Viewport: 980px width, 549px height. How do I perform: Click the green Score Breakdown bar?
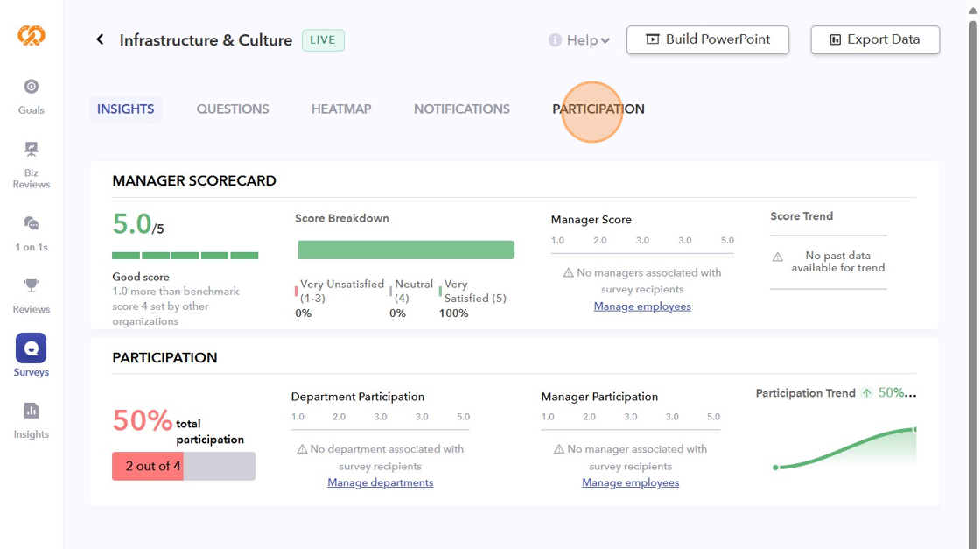pyautogui.click(x=406, y=250)
